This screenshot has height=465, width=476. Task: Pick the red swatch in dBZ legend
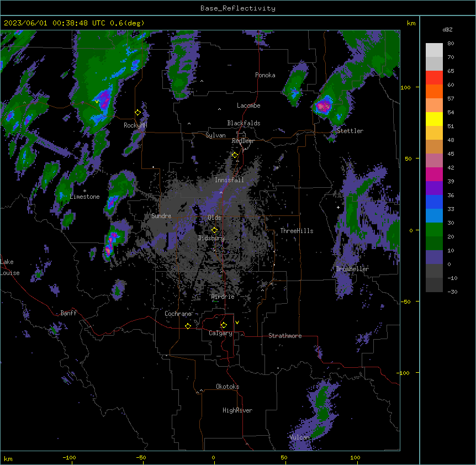[x=434, y=77]
